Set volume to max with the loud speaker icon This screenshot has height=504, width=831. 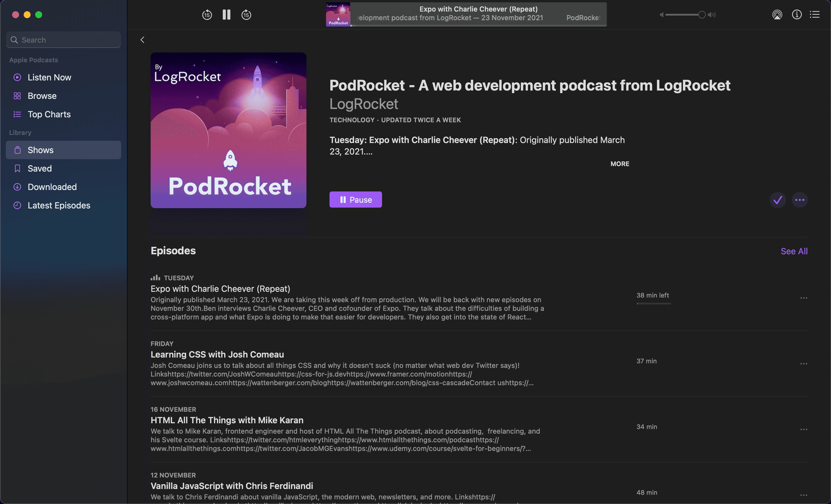coord(712,15)
